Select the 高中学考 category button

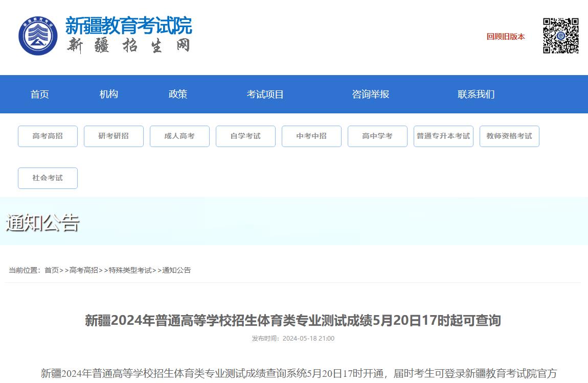[377, 136]
